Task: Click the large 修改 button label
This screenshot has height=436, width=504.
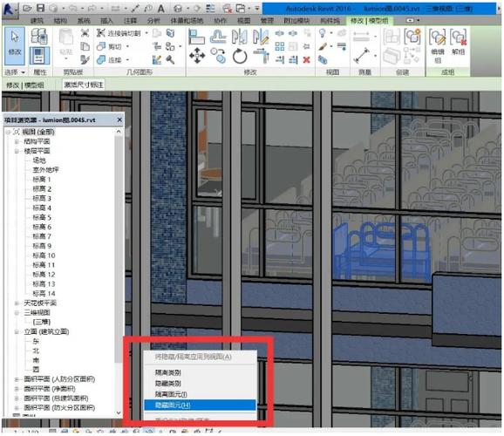Action: (15, 51)
